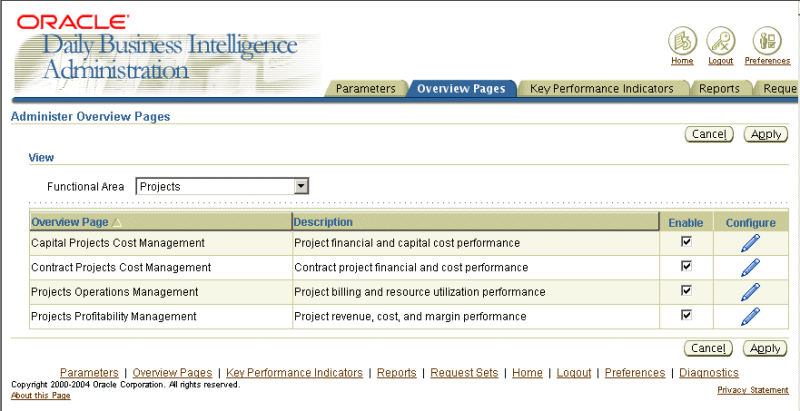Image resolution: width=800 pixels, height=411 pixels.
Task: Click the bottom Cancel button
Action: point(709,348)
